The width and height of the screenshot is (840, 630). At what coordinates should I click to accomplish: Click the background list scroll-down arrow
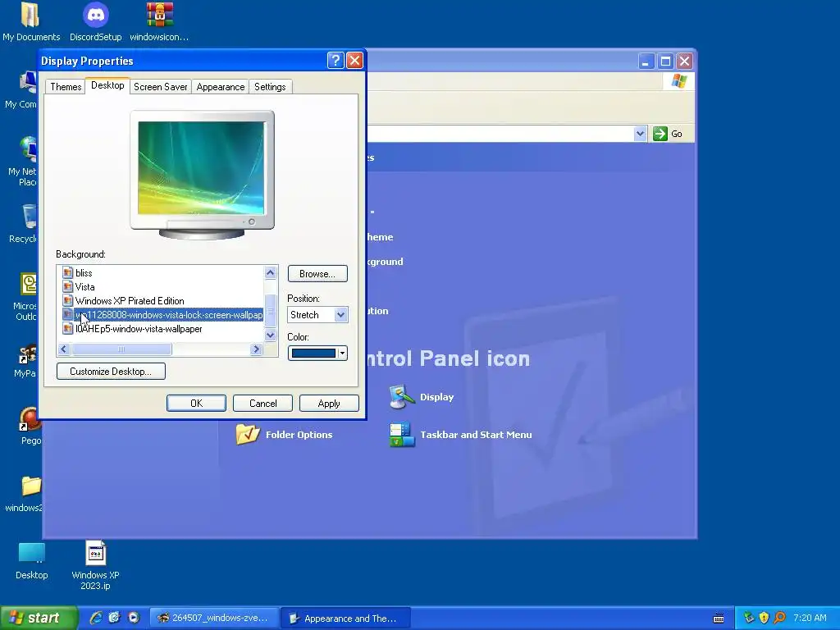click(271, 336)
